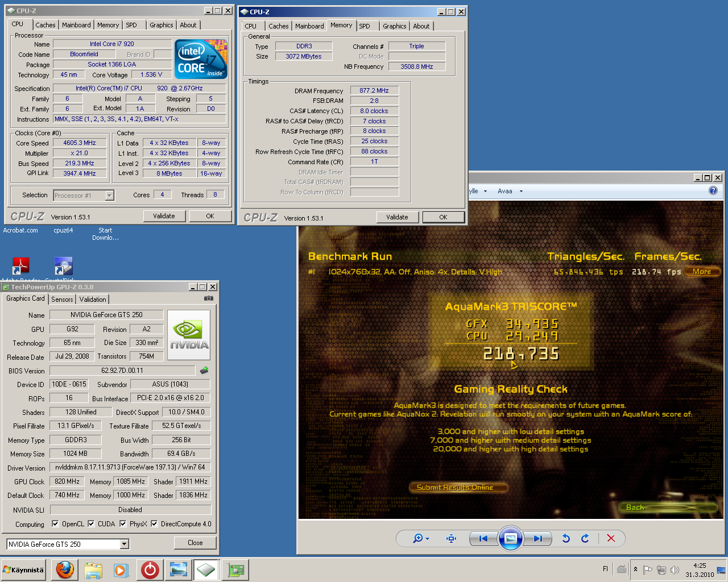728x582 pixels.
Task: Open the Validation tab in GPU-Z
Action: coord(93,300)
